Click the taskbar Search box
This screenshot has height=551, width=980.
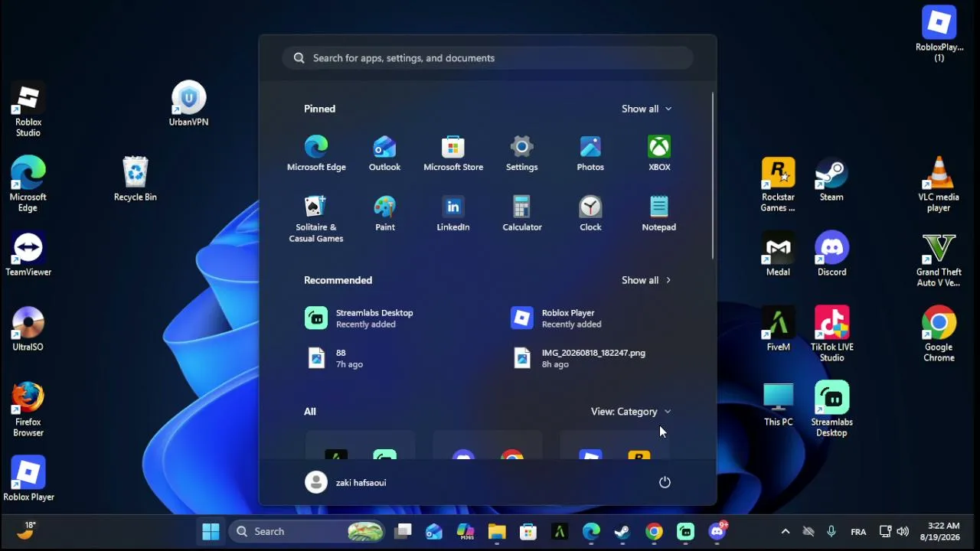[306, 531]
